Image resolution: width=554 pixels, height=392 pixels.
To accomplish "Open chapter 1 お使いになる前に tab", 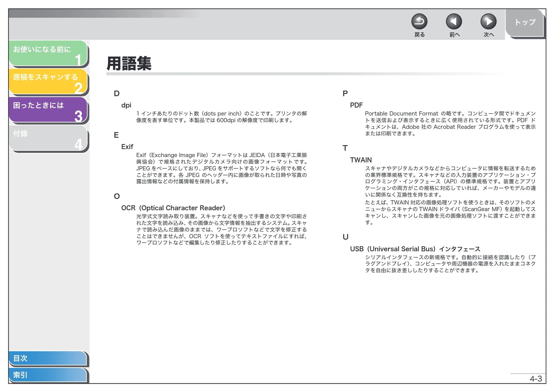I will pyautogui.click(x=48, y=53).
